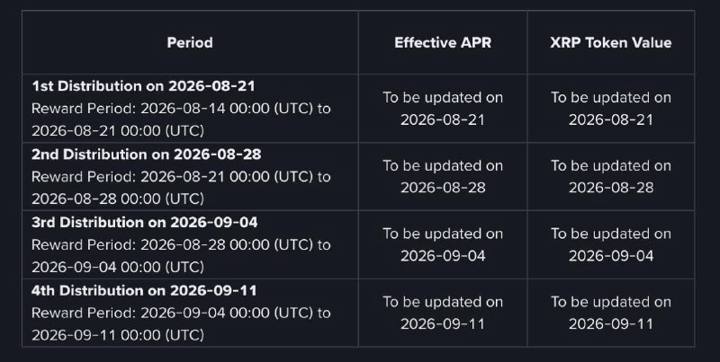Viewport: 720px width, 362px height.
Task: Click reward period text starting 2026-08-14
Action: [181, 120]
